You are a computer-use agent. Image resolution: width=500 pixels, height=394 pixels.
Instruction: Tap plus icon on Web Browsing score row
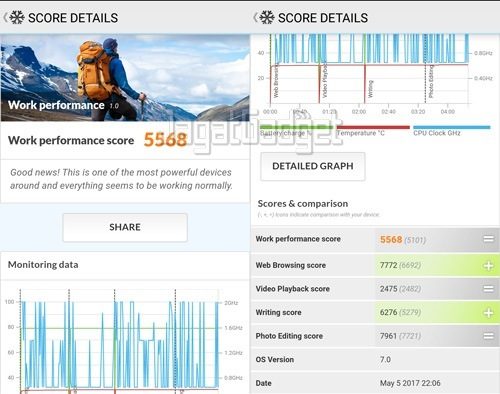point(489,265)
